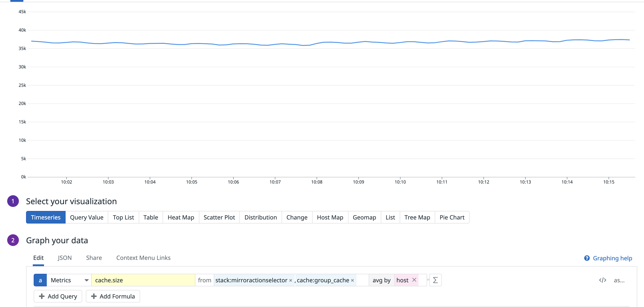644x307 pixels.
Task: Toggle raw query code editor icon
Action: pos(602,280)
